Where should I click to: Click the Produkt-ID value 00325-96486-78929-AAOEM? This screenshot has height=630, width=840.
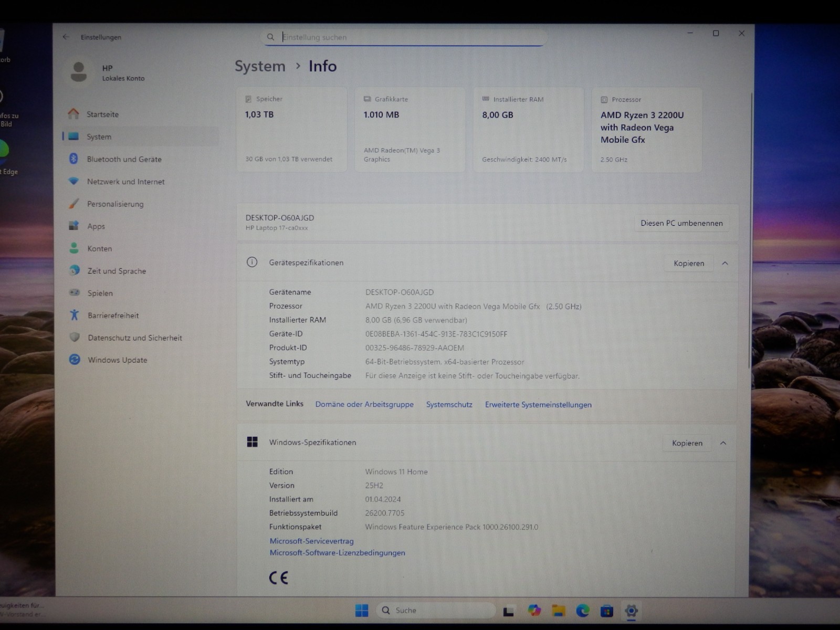coord(415,348)
